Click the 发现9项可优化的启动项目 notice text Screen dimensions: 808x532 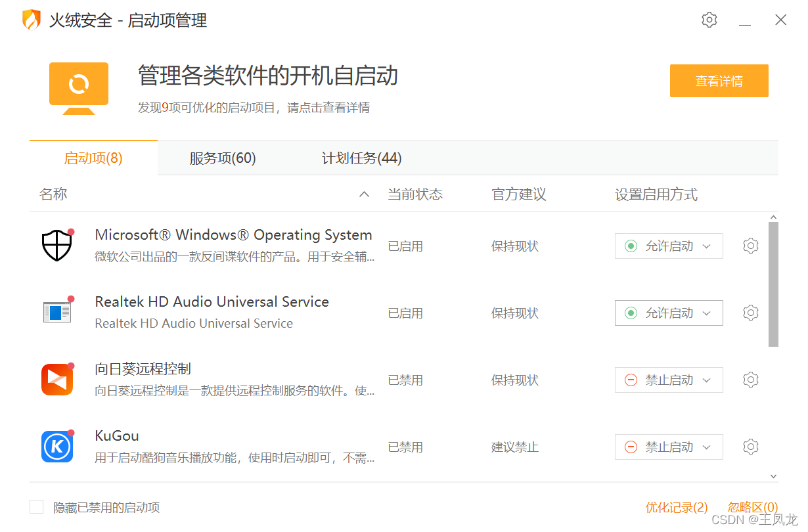[x=254, y=107]
